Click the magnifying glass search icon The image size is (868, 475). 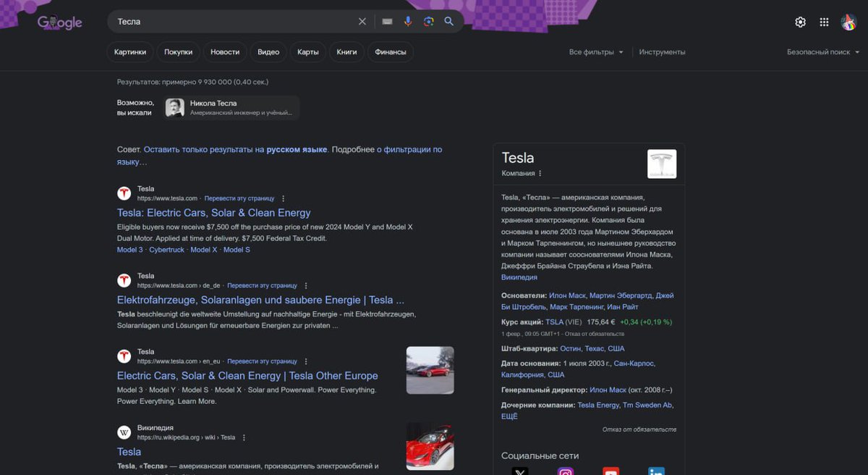coord(449,22)
